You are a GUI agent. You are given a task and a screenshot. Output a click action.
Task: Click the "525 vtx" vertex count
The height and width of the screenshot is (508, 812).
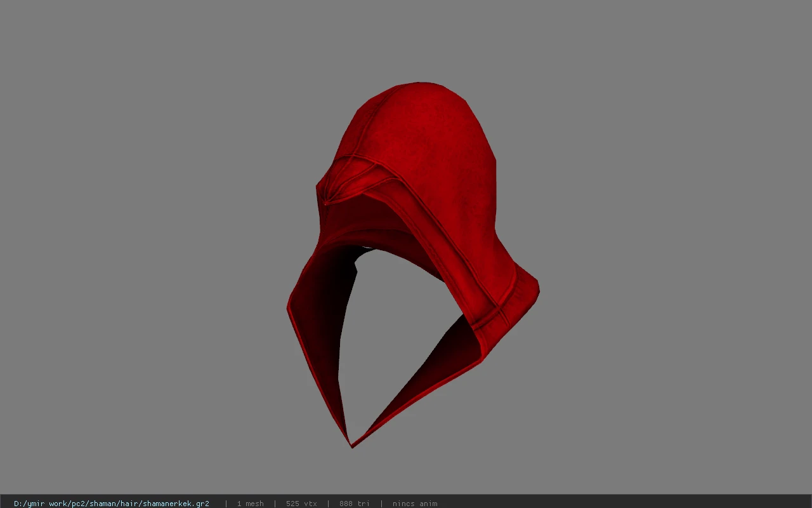(x=301, y=504)
